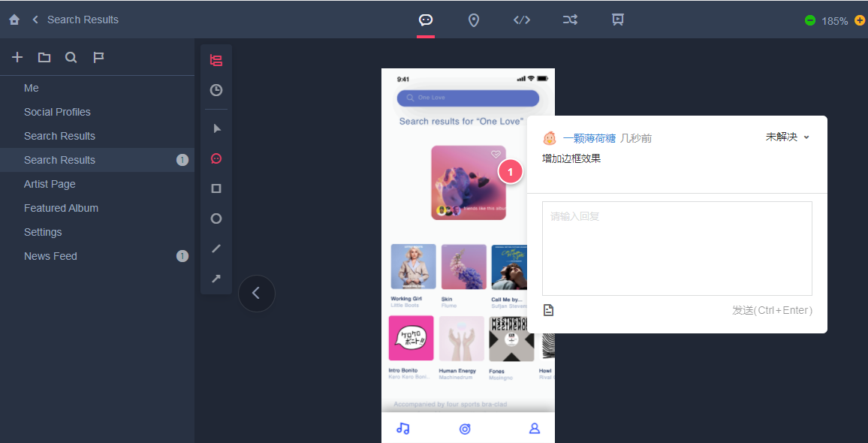868x443 pixels.
Task: Go to the home page icon
Action: coord(14,20)
